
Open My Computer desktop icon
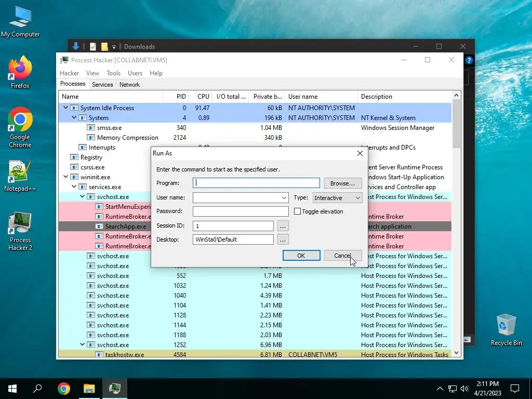[x=20, y=22]
